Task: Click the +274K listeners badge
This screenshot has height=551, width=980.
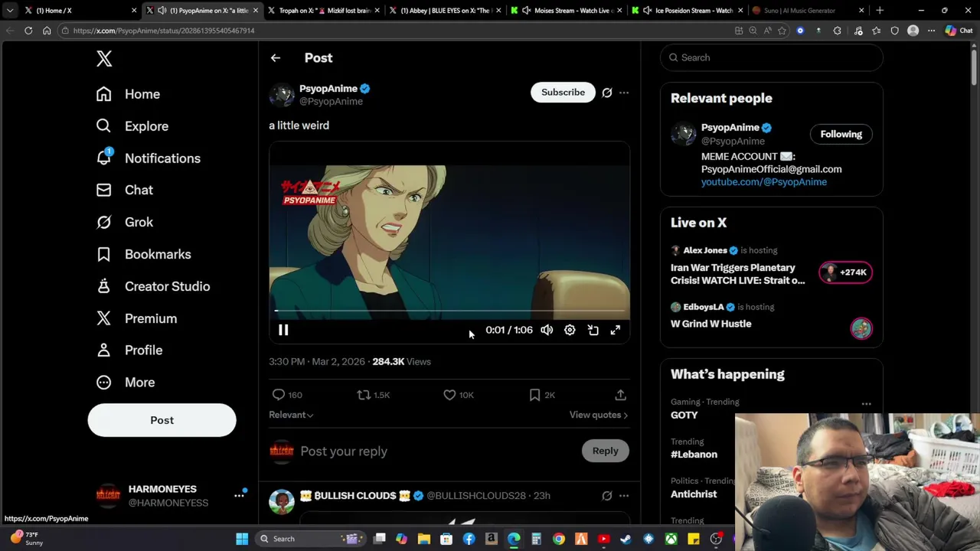Action: (x=846, y=272)
